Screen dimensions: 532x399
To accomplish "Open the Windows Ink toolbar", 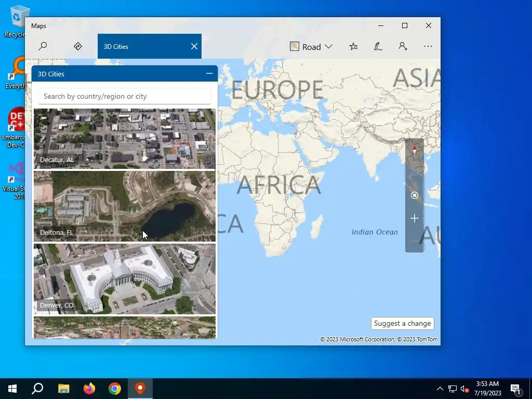I will click(x=378, y=46).
